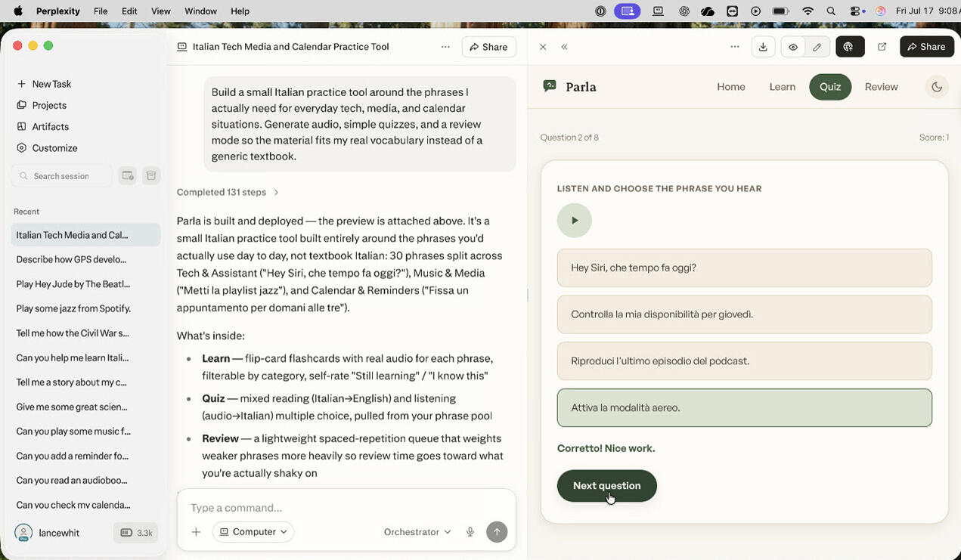Open recent 'Give me some great scien...' session

pos(86,407)
